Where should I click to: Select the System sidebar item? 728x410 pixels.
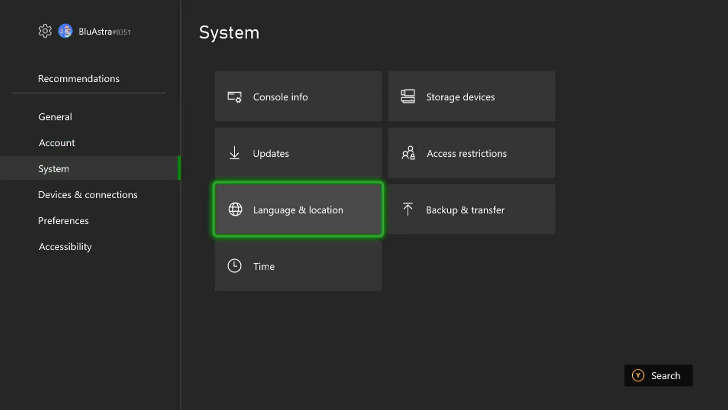coord(54,169)
